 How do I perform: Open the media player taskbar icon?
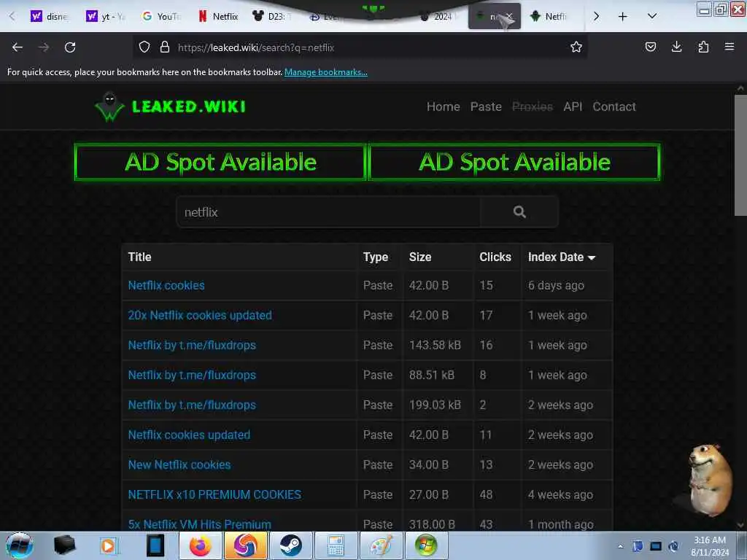click(x=108, y=545)
